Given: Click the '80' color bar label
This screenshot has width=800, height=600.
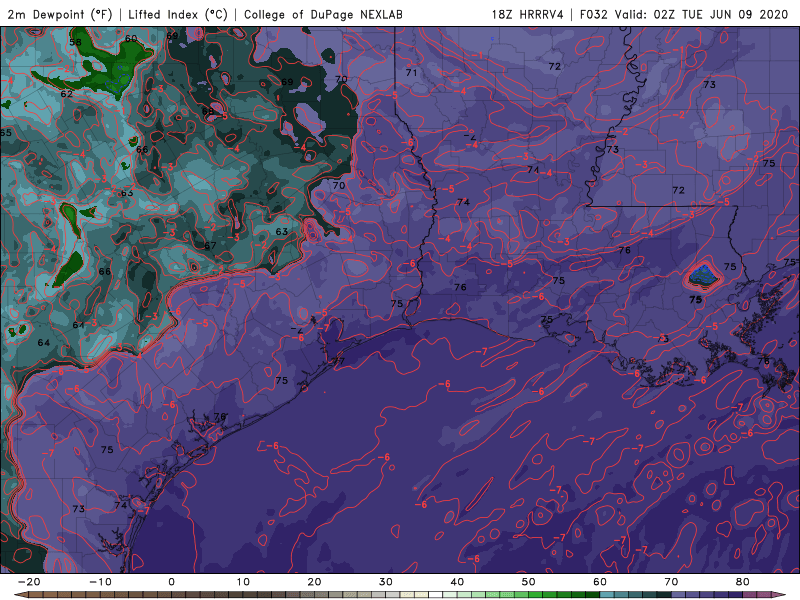Looking at the screenshot, I should [x=743, y=582].
